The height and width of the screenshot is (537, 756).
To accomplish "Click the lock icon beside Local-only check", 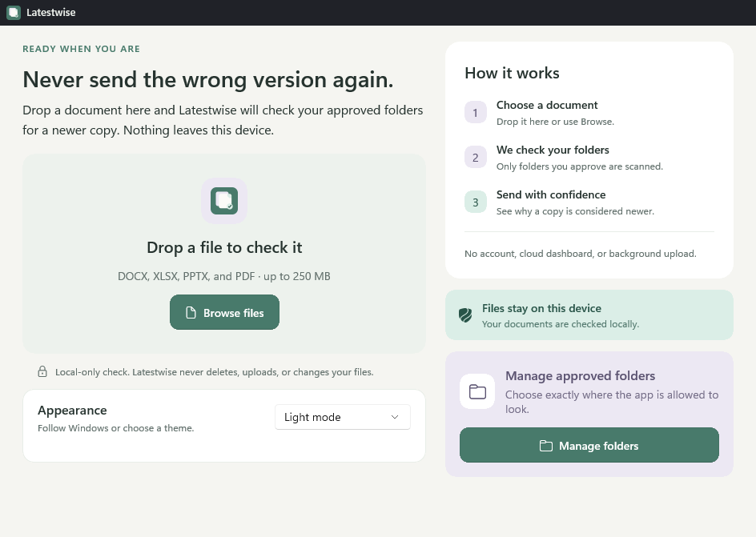I will [x=42, y=372].
